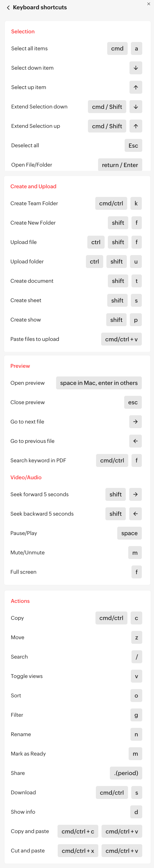Screen dimensions: 154x868
Task: Click the left arrow key for Go to previous file
Action: tap(135, 441)
